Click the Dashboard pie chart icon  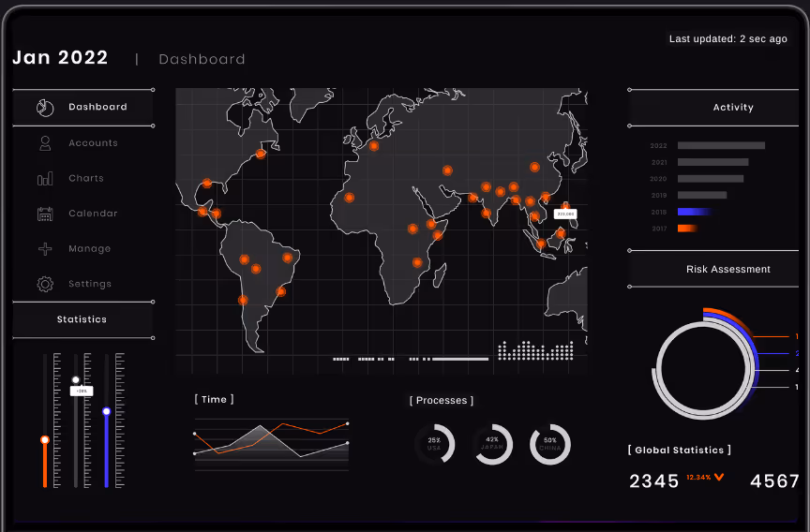[x=44, y=108]
